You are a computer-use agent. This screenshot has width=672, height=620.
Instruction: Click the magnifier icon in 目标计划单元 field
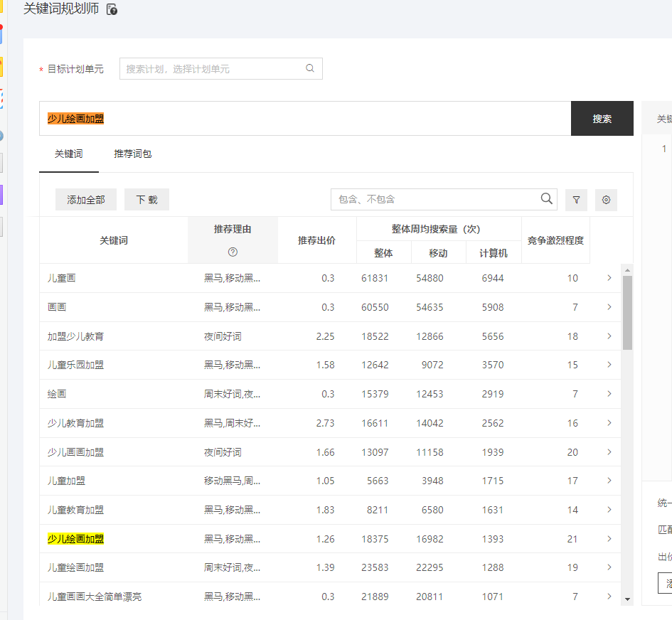pos(310,69)
